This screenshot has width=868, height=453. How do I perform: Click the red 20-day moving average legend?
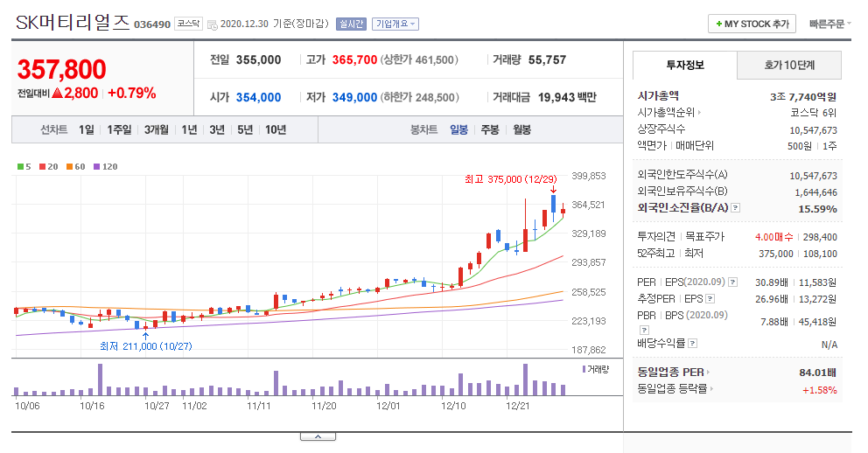[49, 166]
